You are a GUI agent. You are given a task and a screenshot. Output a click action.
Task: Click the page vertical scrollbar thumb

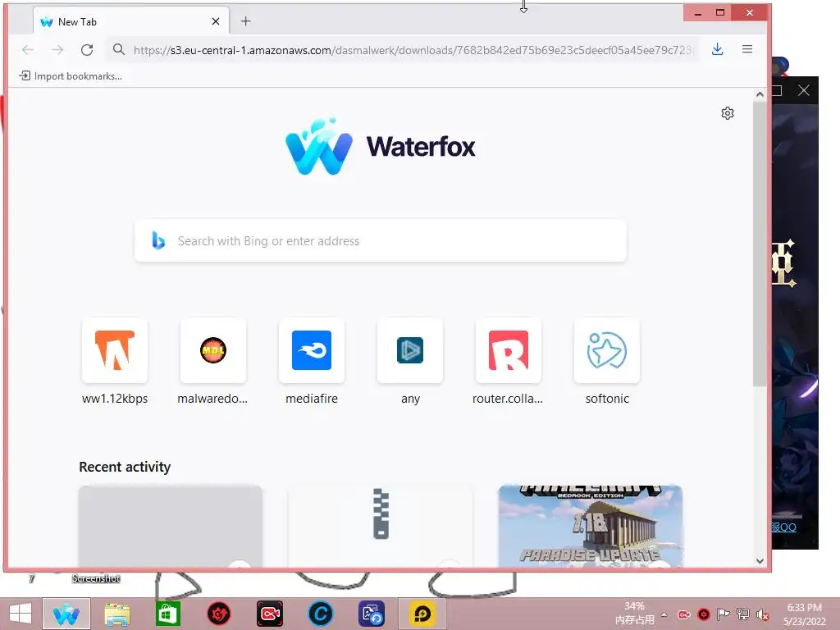pyautogui.click(x=760, y=243)
